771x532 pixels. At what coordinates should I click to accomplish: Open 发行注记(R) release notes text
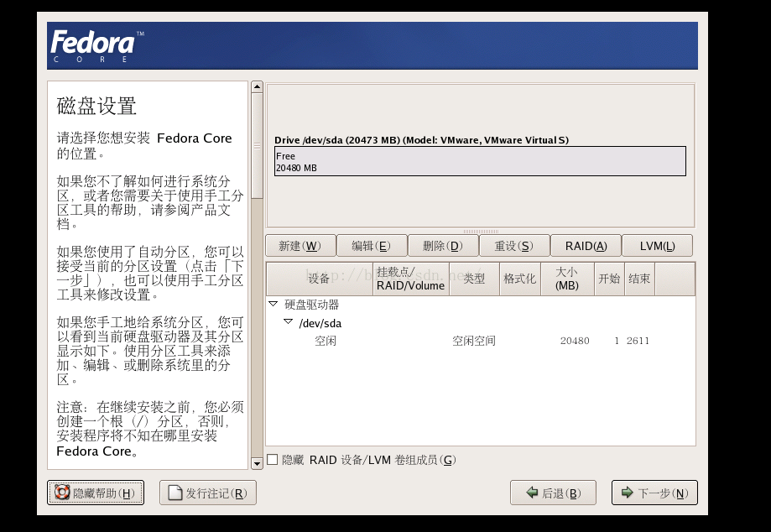point(216,493)
